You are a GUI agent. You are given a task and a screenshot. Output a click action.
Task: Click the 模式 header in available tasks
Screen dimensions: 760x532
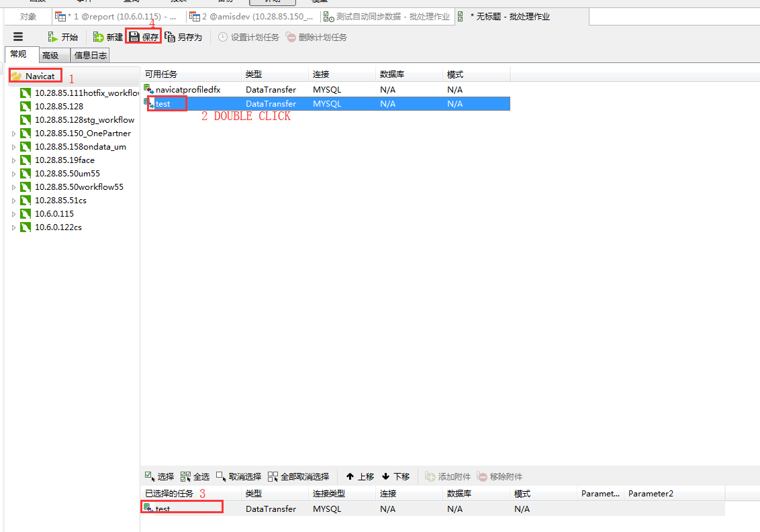click(477, 74)
